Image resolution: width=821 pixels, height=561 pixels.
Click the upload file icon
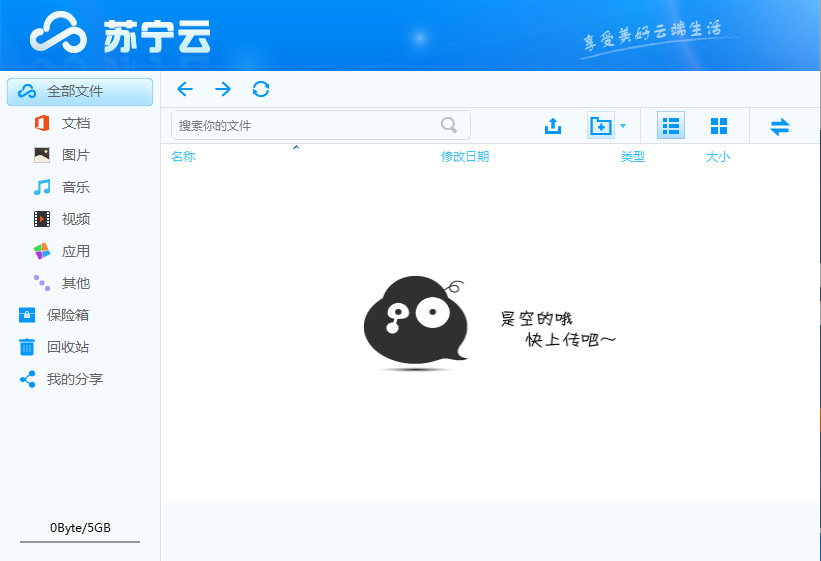pyautogui.click(x=553, y=126)
